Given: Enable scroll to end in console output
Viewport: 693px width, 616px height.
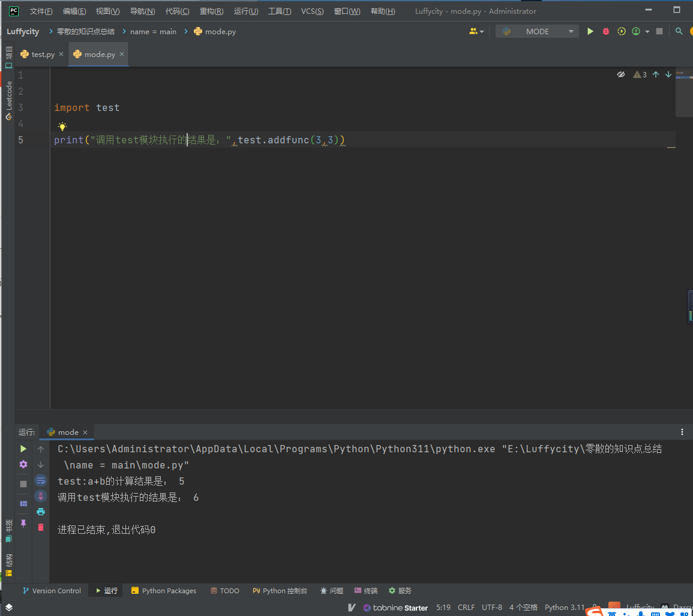Looking at the screenshot, I should coord(40,496).
